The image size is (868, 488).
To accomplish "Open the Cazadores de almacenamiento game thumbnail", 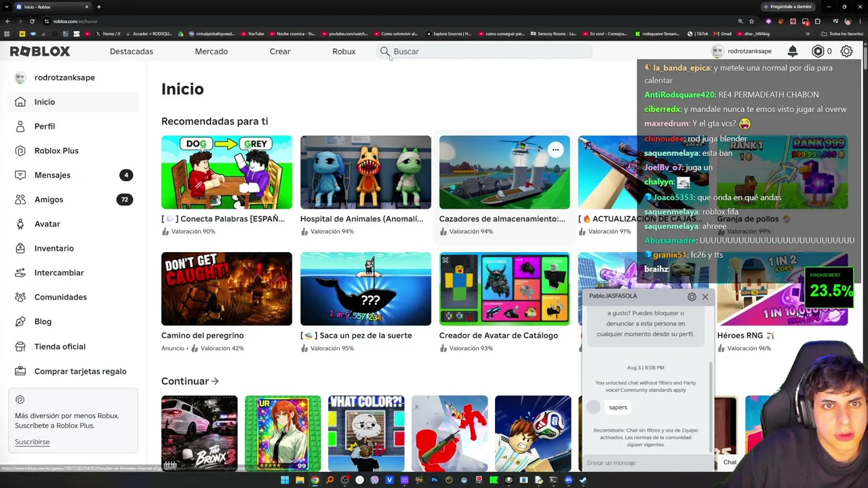I will click(505, 172).
